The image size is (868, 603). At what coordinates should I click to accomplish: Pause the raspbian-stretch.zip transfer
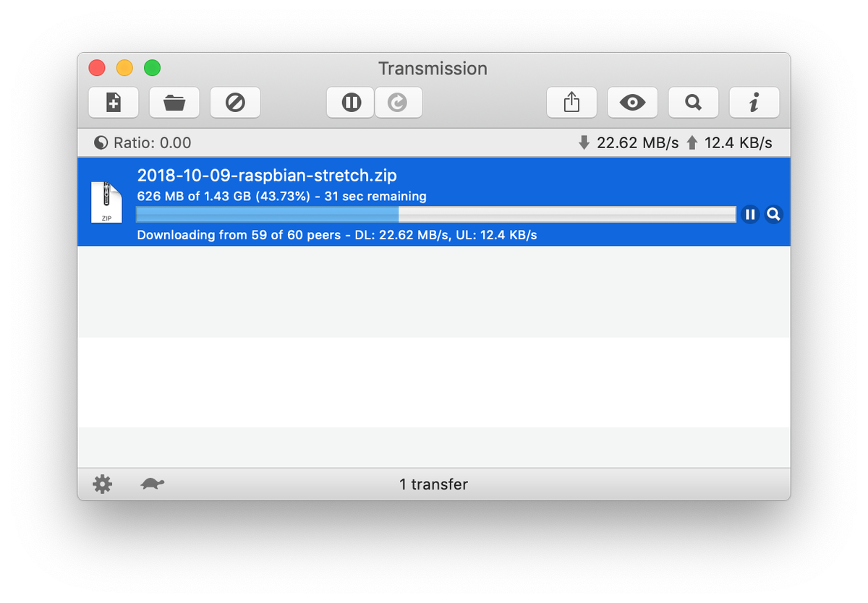click(x=750, y=214)
